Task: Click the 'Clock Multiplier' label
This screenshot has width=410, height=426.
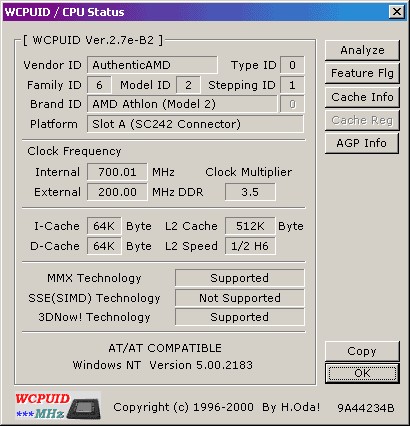Action: [x=248, y=172]
